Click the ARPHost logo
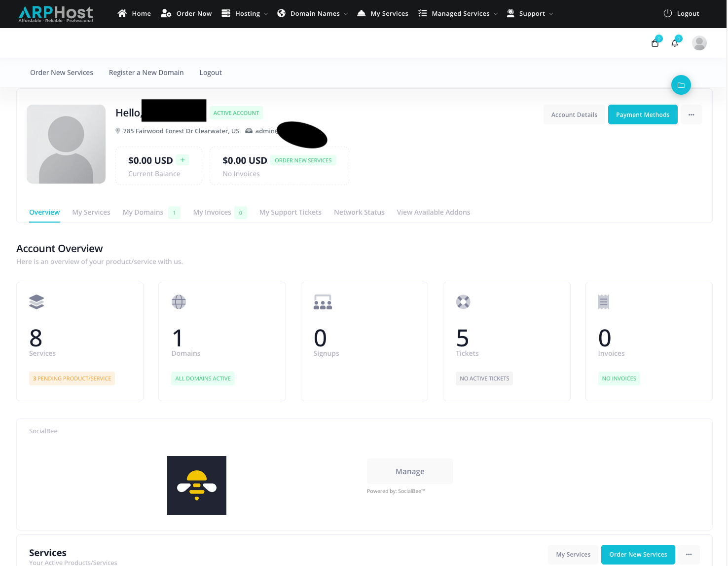 56,14
